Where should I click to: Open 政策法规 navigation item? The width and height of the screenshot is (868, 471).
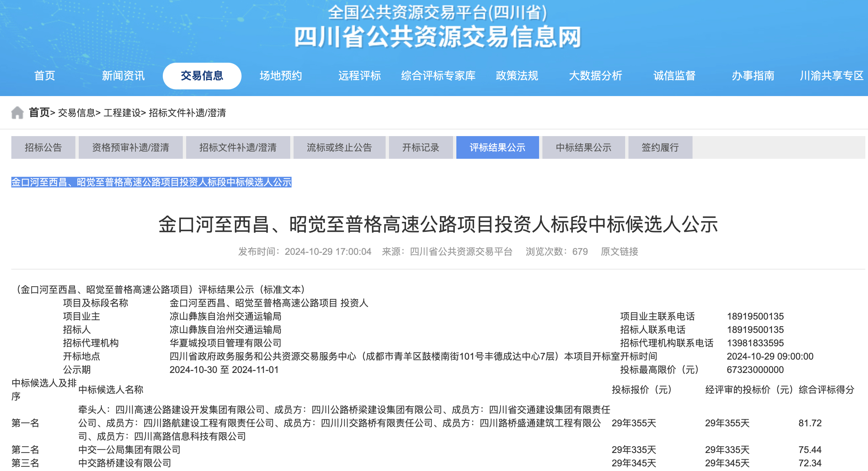click(x=517, y=76)
